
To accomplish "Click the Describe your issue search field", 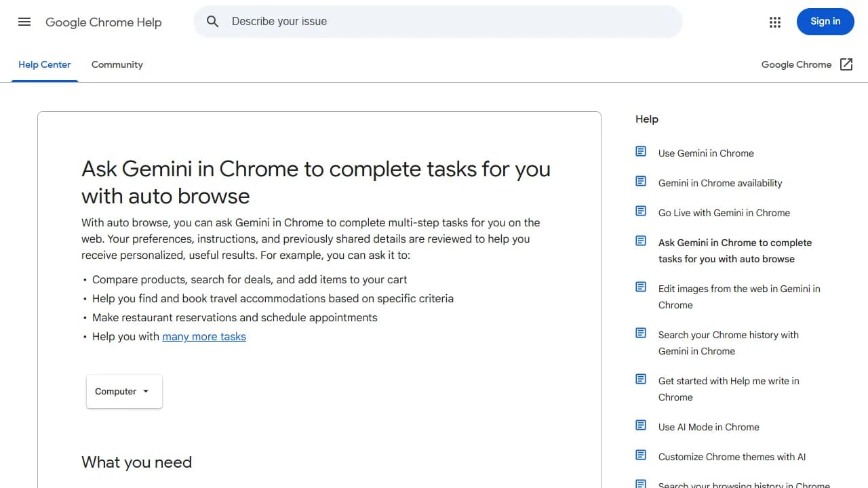I will (x=437, y=22).
